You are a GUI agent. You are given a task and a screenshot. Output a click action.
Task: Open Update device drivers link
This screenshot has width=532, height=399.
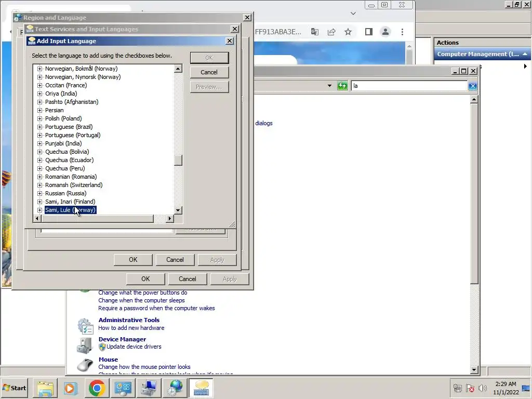[x=134, y=347]
